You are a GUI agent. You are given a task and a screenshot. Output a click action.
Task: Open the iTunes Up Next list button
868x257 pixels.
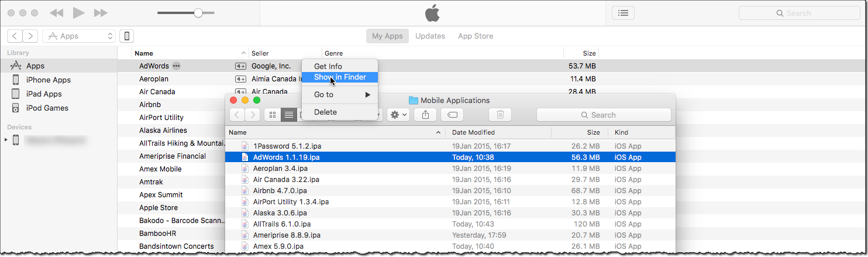pyautogui.click(x=623, y=13)
